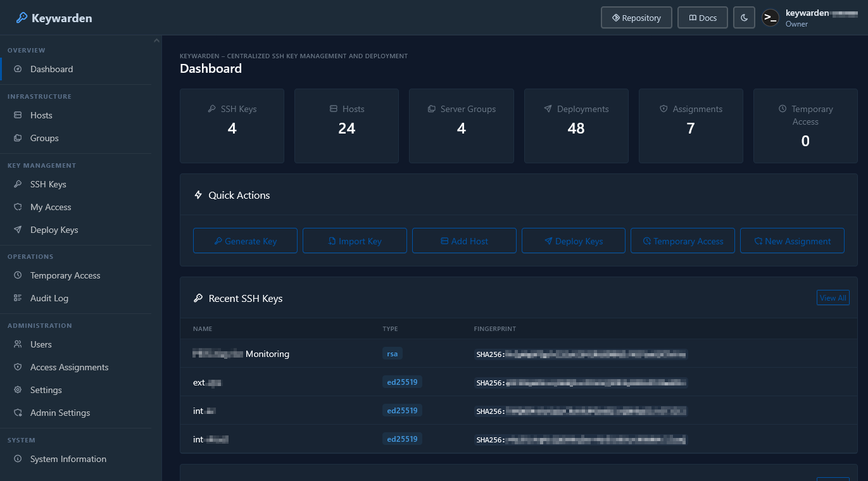Click the icon beside Admin Settings

click(18, 413)
